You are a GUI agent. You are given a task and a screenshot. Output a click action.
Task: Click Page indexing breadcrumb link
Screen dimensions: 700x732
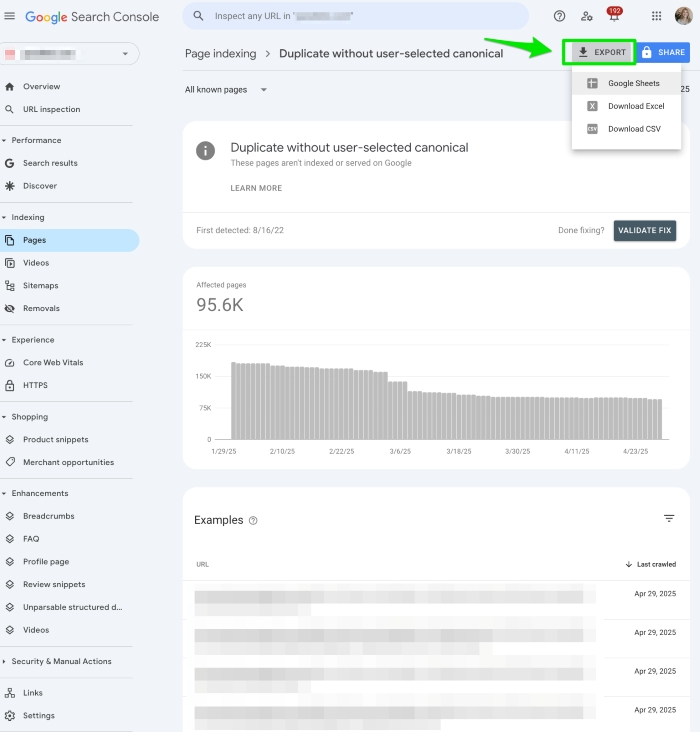click(x=220, y=54)
